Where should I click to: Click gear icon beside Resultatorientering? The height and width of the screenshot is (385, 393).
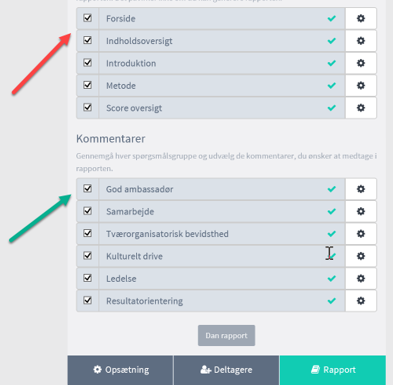pyautogui.click(x=361, y=301)
